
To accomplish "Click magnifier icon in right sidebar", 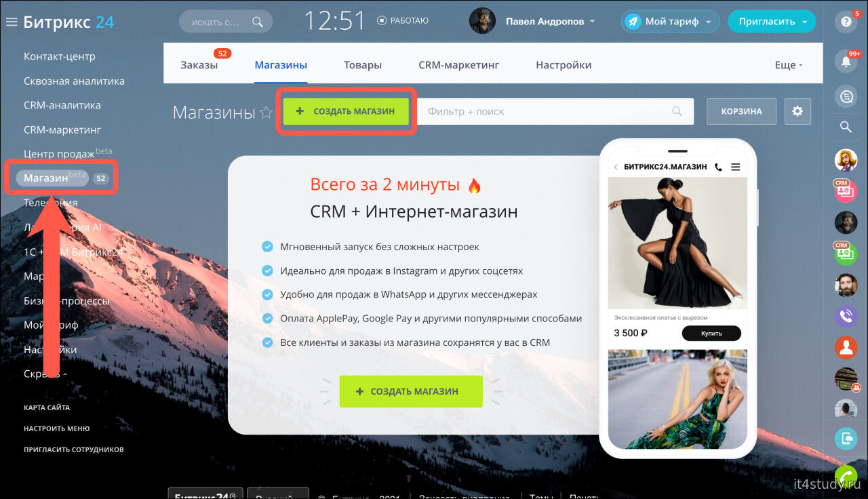I will pyautogui.click(x=846, y=127).
